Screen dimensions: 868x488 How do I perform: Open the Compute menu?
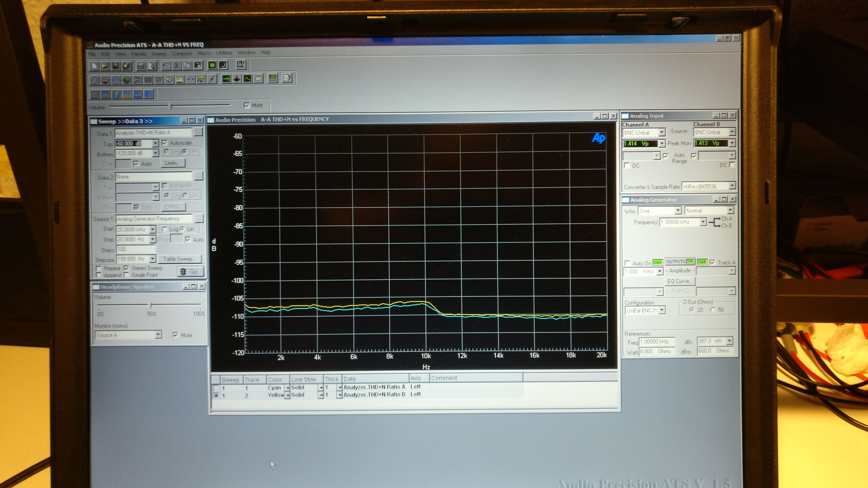(x=182, y=53)
